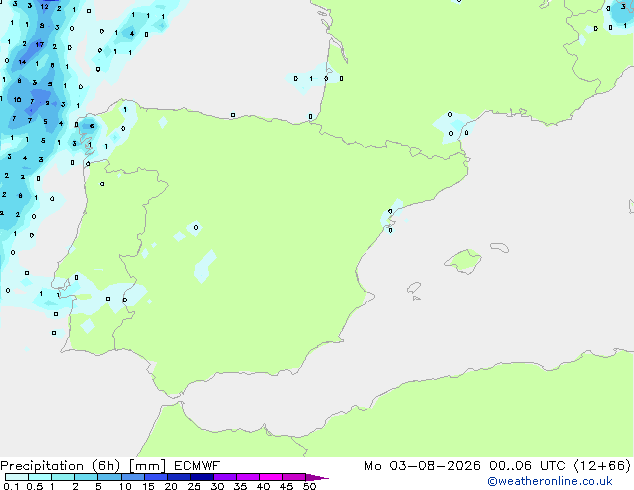This screenshot has height=490, width=634.
Task: Select the (12+66) forecast hour label
Action: tap(602, 466)
